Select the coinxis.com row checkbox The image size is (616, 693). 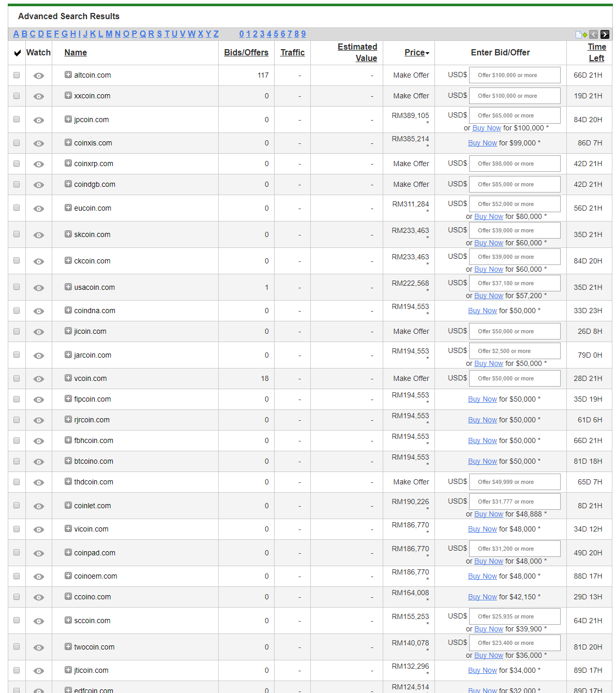click(x=17, y=143)
